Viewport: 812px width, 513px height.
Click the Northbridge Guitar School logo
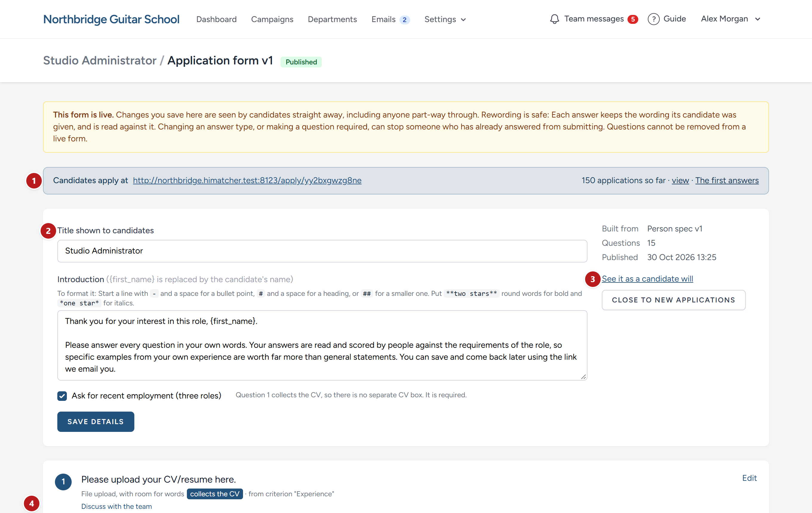tap(111, 19)
